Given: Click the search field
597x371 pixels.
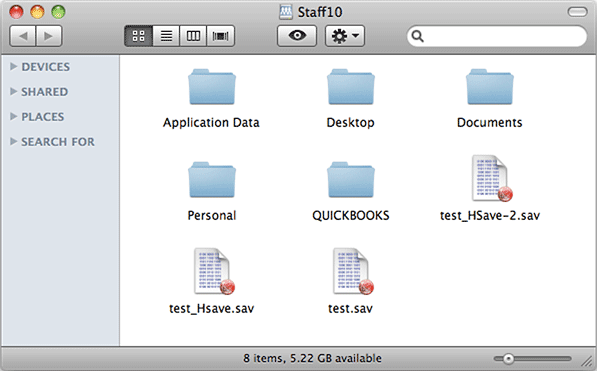Looking at the screenshot, I should [496, 36].
